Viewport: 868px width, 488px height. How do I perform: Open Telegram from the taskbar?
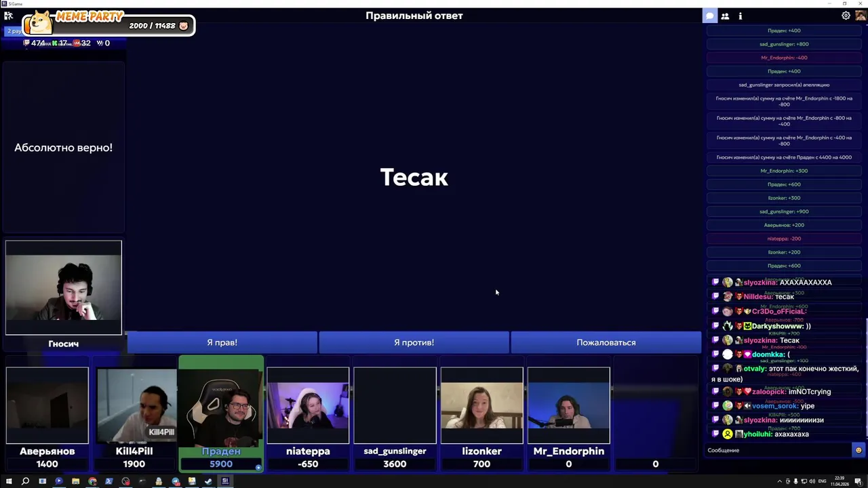[176, 481]
